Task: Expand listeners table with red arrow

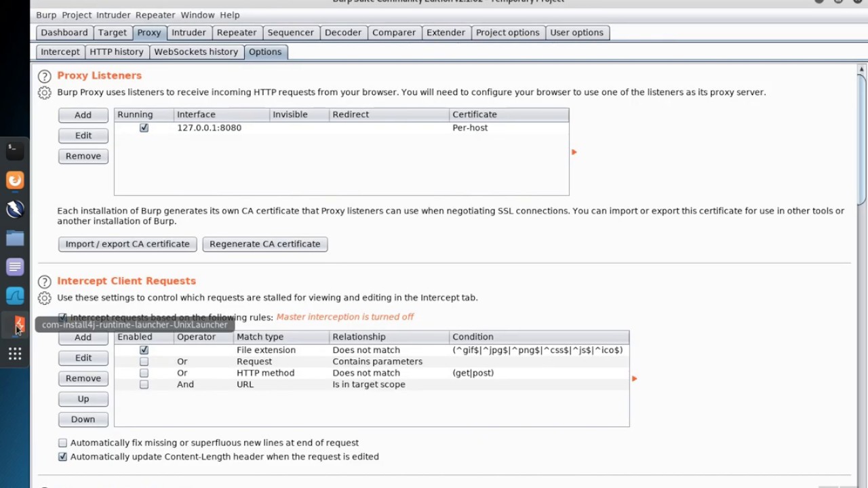Action: coord(574,152)
